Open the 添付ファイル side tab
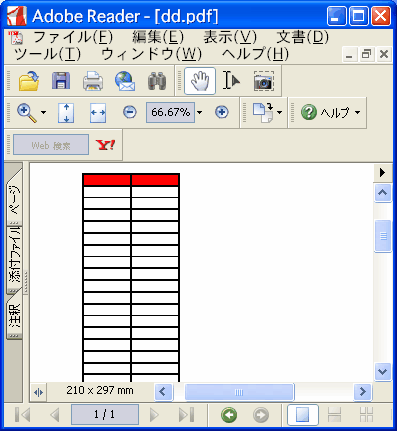This screenshot has width=397, height=431. pos(15,259)
